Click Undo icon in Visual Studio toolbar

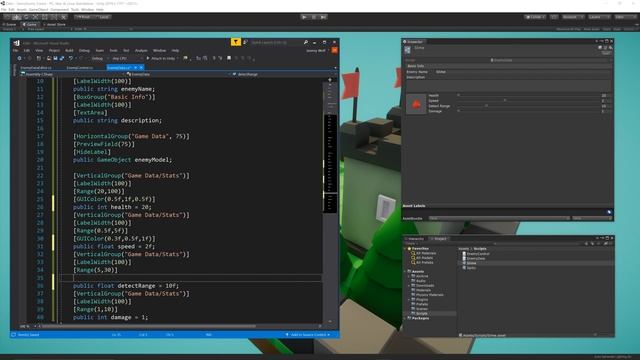[71, 58]
